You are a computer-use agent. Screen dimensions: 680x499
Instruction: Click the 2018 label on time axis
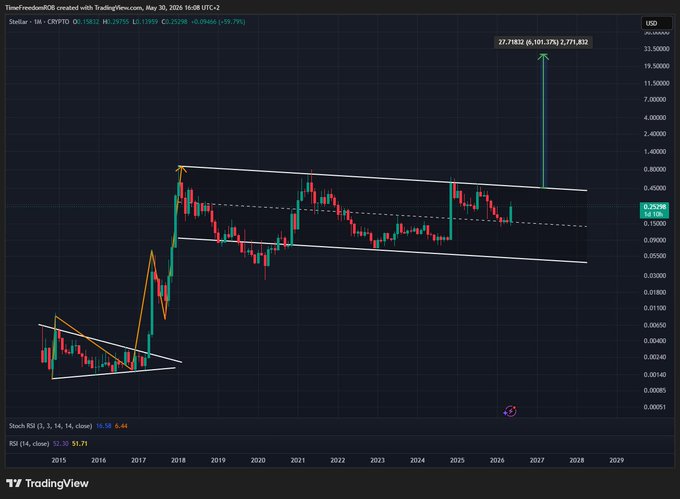point(178,460)
